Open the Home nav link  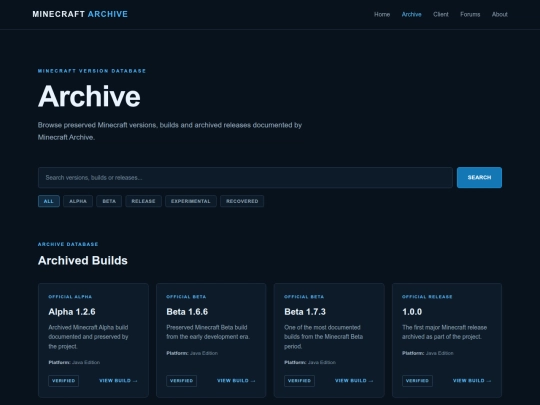pos(382,14)
